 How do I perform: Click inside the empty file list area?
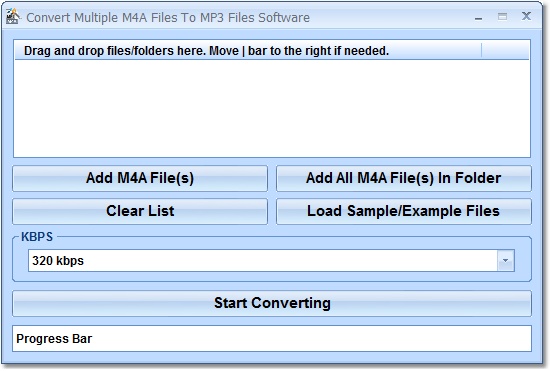pyautogui.click(x=272, y=108)
